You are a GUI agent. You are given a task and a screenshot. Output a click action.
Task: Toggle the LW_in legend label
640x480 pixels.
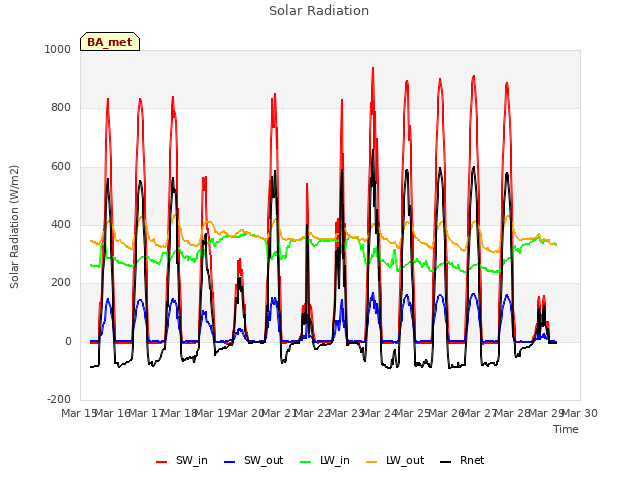click(x=335, y=460)
